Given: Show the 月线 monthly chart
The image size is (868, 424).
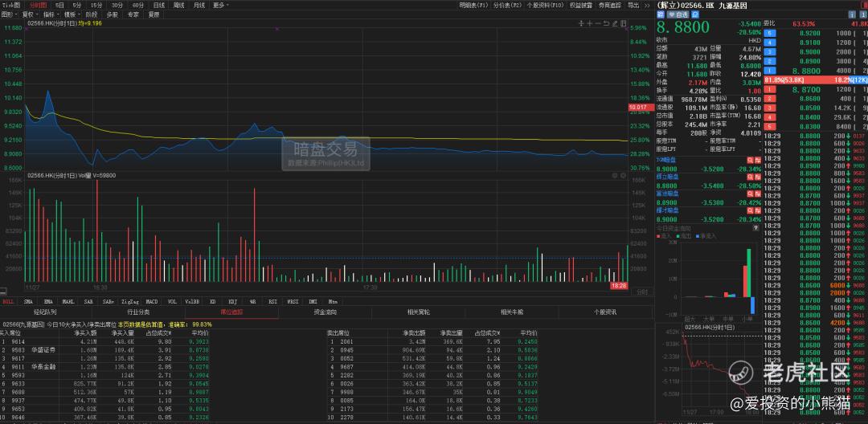Looking at the screenshot, I should coord(199,5).
